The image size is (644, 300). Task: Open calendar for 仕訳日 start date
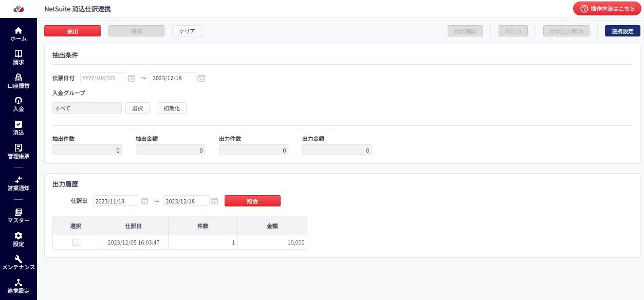tap(144, 201)
